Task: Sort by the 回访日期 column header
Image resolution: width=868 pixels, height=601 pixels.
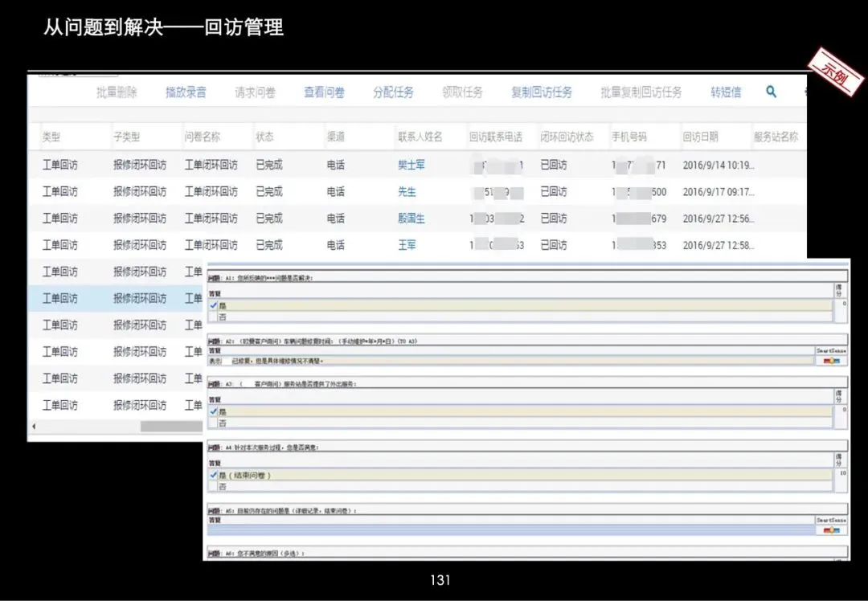Action: click(700, 137)
